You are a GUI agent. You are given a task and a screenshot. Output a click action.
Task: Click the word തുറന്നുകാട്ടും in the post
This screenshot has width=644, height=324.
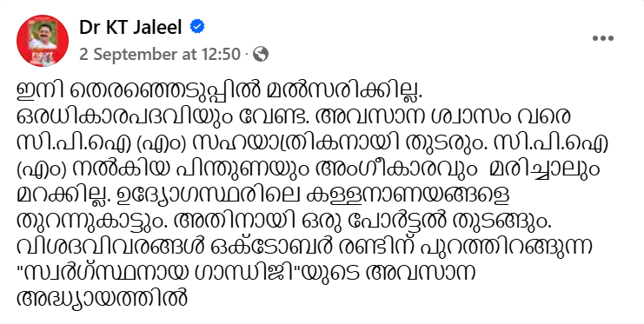tap(92, 222)
